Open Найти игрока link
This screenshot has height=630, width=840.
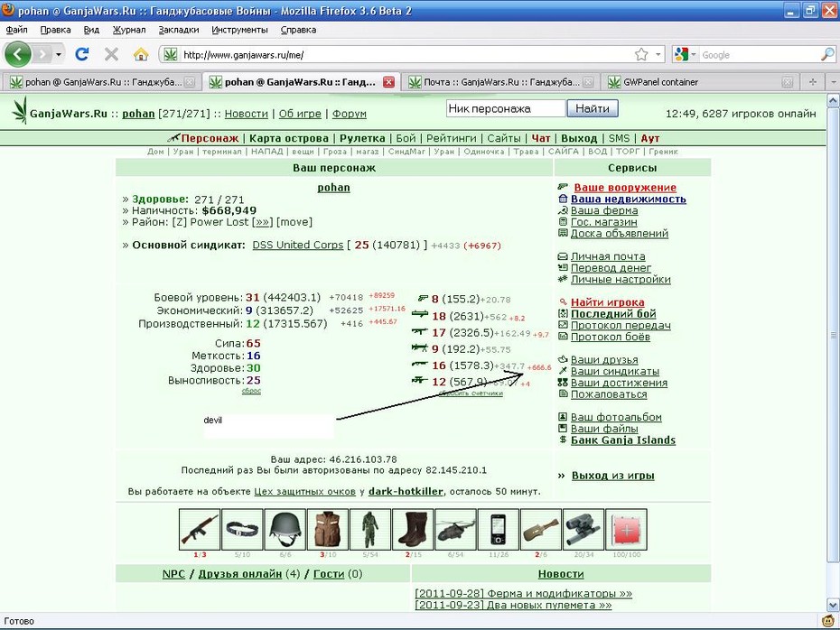coord(607,302)
